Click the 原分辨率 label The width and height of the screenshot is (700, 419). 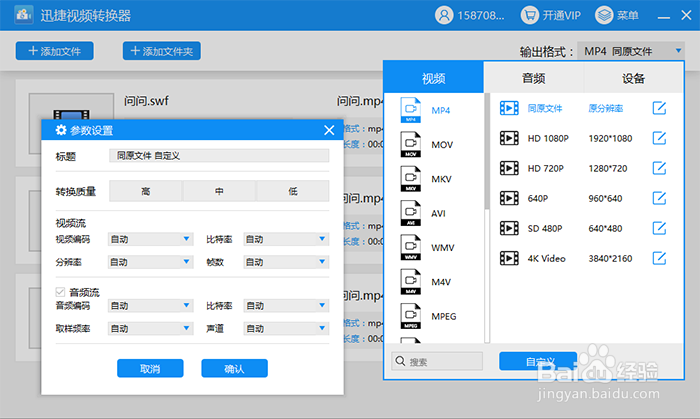click(x=605, y=108)
